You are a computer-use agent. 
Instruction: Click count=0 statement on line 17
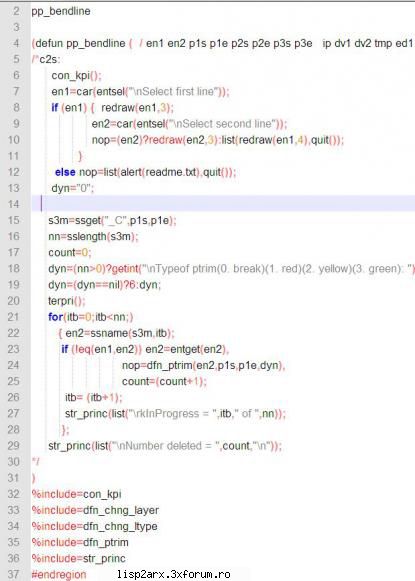point(70,252)
